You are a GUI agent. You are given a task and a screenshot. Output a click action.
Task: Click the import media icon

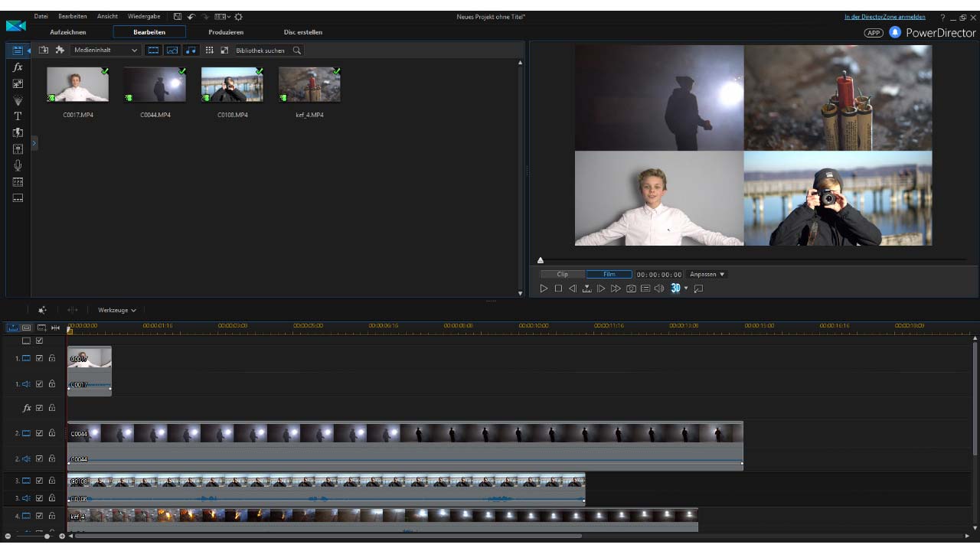point(44,51)
